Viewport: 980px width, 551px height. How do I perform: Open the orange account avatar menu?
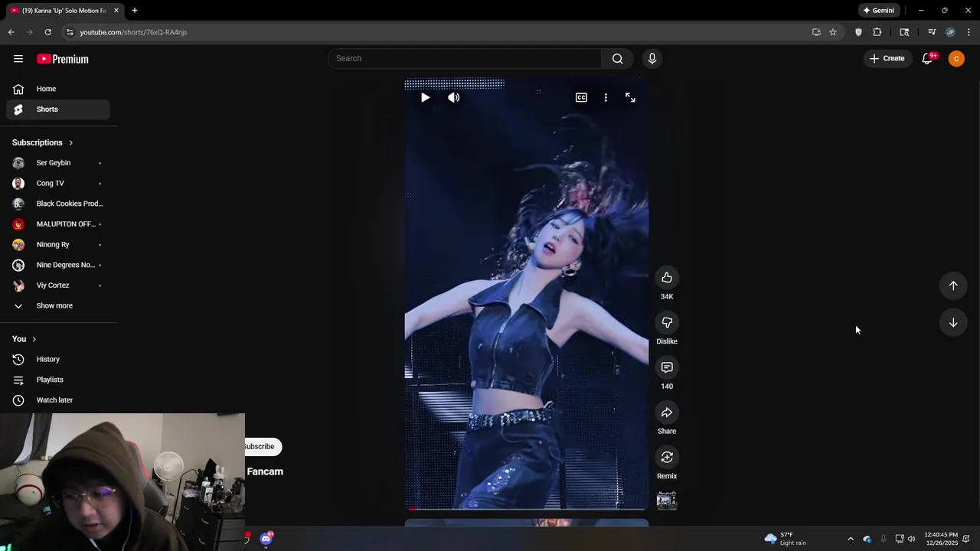coord(956,59)
